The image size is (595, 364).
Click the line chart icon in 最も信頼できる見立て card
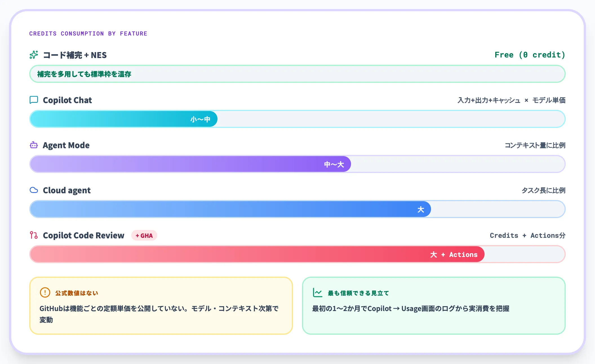[x=318, y=292]
